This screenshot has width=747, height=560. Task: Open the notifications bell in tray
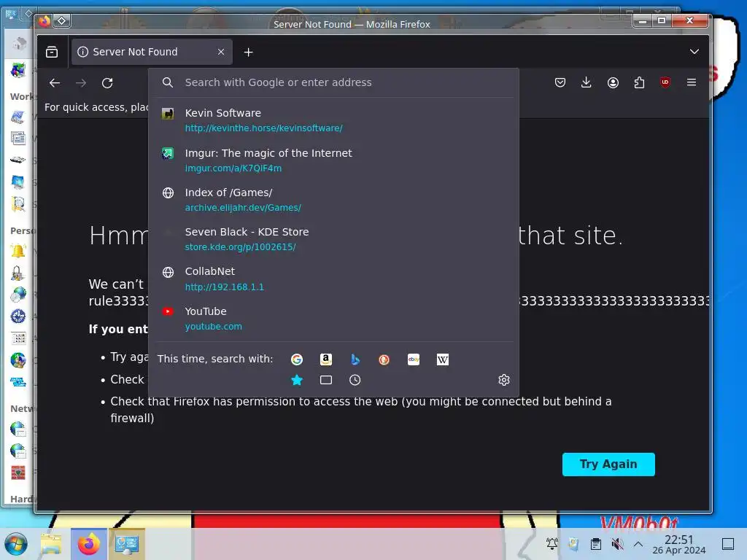pos(552,543)
